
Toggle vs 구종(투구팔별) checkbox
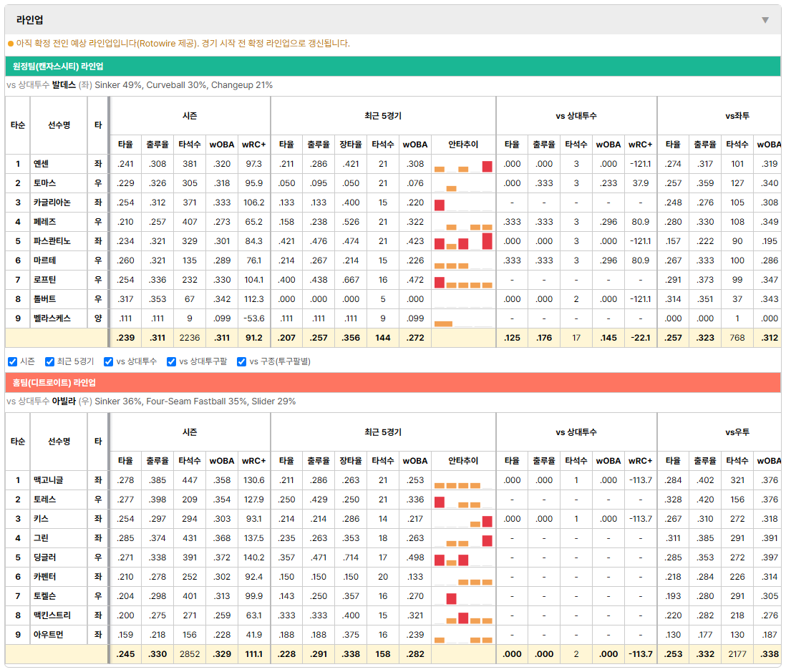242,362
